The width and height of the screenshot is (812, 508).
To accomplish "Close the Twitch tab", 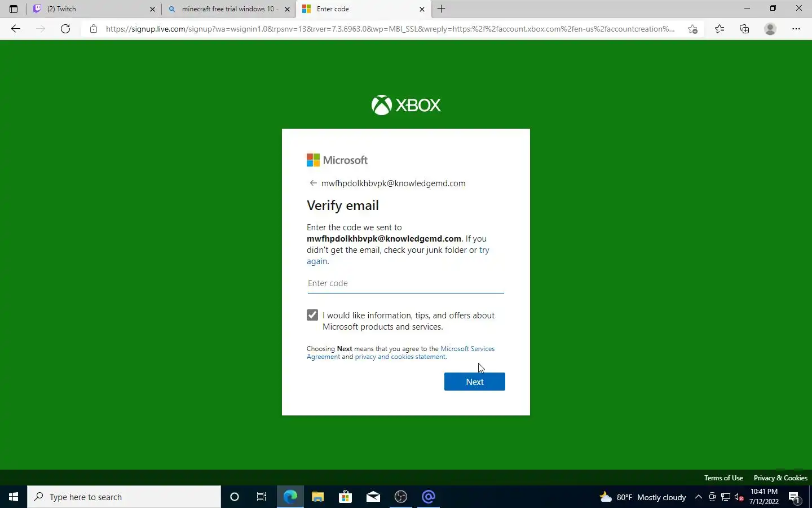I will pos(152,9).
